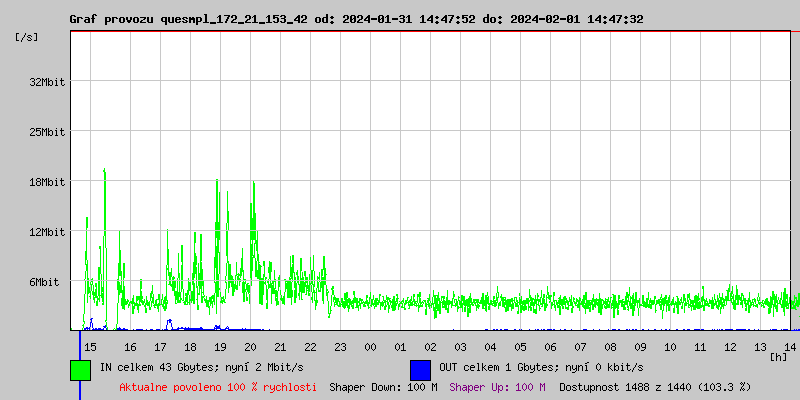800x400 pixels.
Task: Select the 25Mbit y-axis label
Action: click(47, 132)
